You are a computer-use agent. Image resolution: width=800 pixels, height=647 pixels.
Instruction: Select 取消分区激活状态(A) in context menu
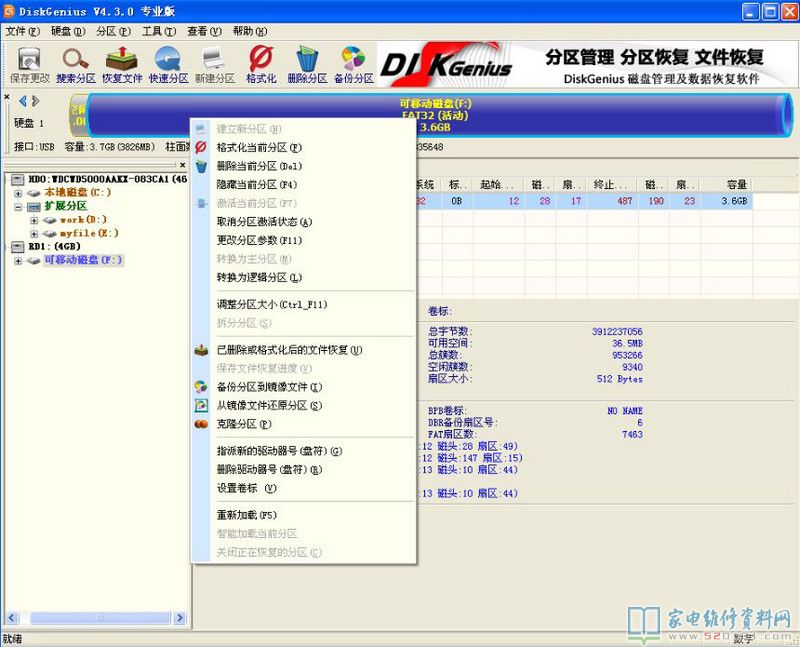click(304, 221)
